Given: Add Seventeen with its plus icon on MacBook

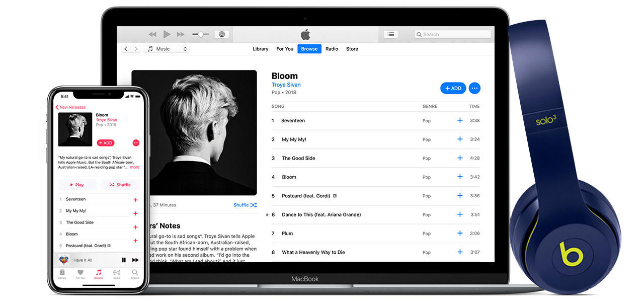Looking at the screenshot, I should click(460, 120).
